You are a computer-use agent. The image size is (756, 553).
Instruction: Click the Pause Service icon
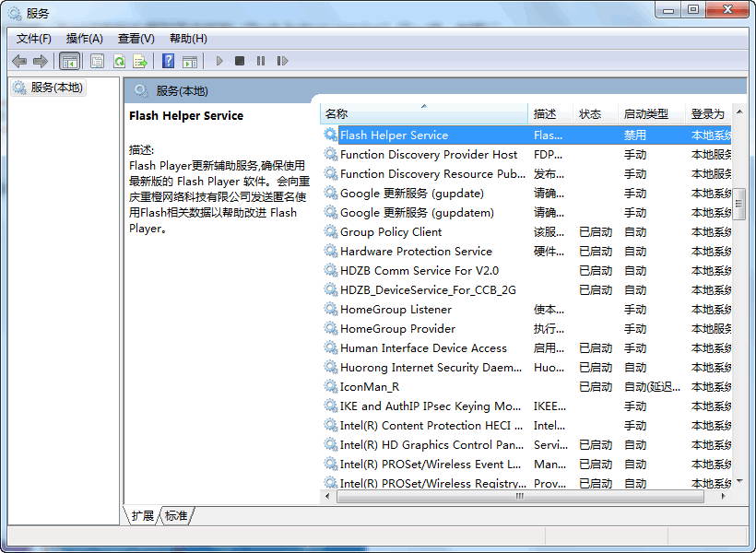point(261,61)
